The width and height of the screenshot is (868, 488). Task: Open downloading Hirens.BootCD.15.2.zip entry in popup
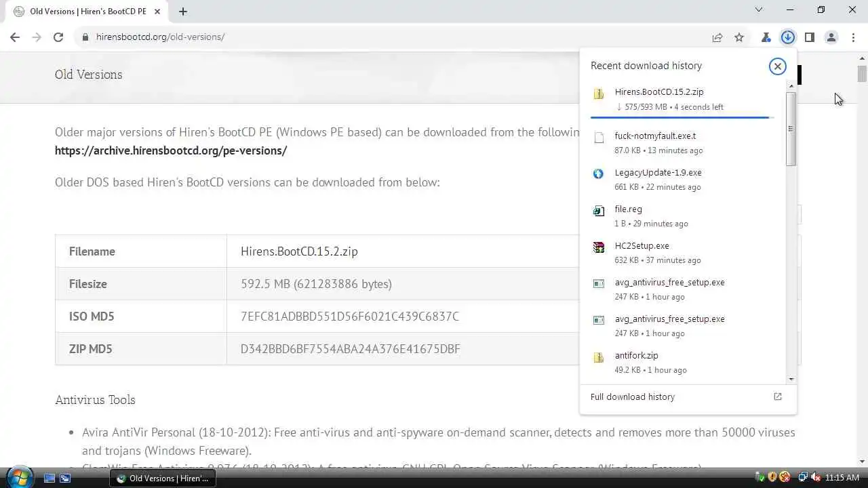click(x=683, y=99)
